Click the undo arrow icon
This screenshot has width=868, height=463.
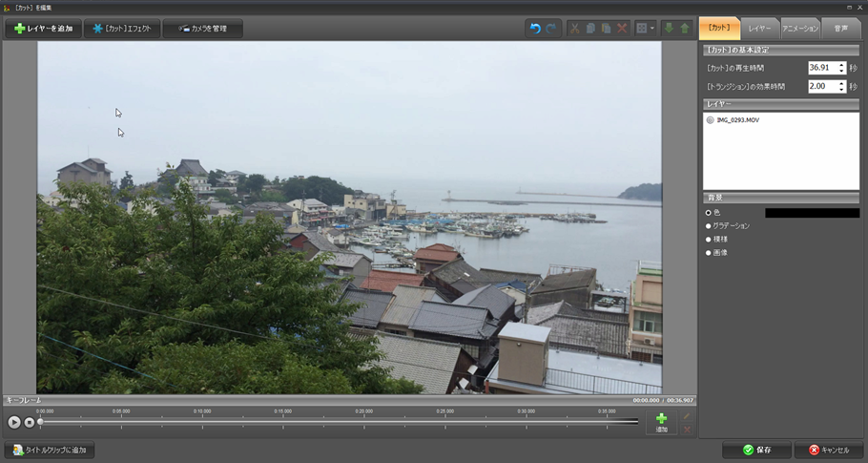click(535, 29)
